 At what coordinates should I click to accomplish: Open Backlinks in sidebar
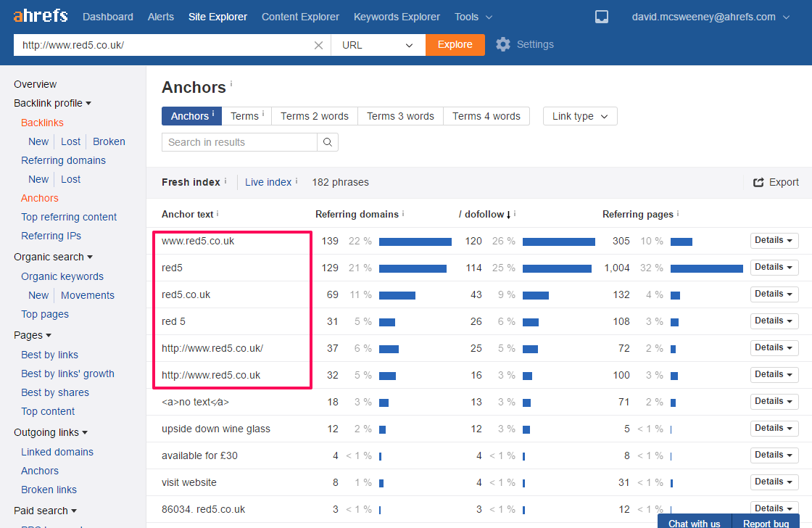pos(43,123)
